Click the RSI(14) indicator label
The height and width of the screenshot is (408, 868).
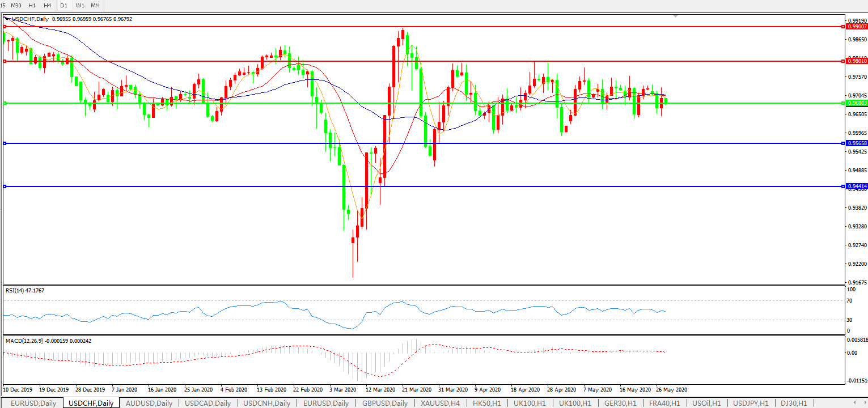pos(25,291)
